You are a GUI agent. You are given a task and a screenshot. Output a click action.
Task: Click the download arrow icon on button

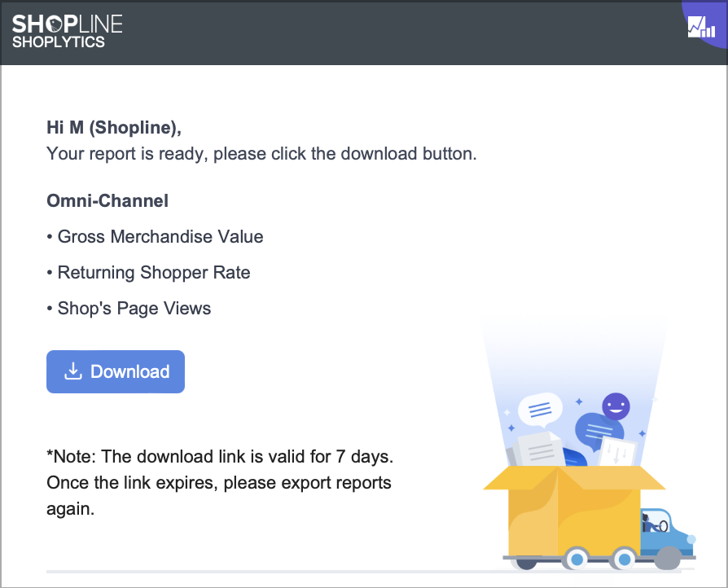tap(73, 371)
